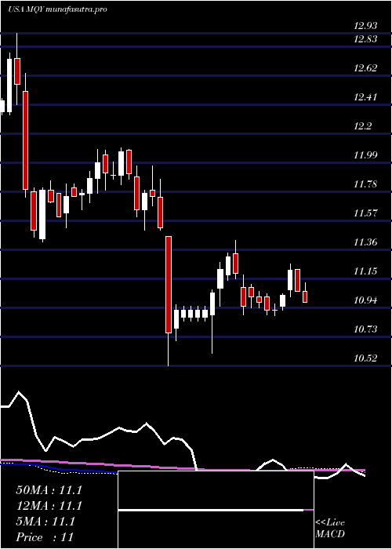Click the 50MA : 11.1 readout
The image size is (392, 549).
pyautogui.click(x=49, y=490)
